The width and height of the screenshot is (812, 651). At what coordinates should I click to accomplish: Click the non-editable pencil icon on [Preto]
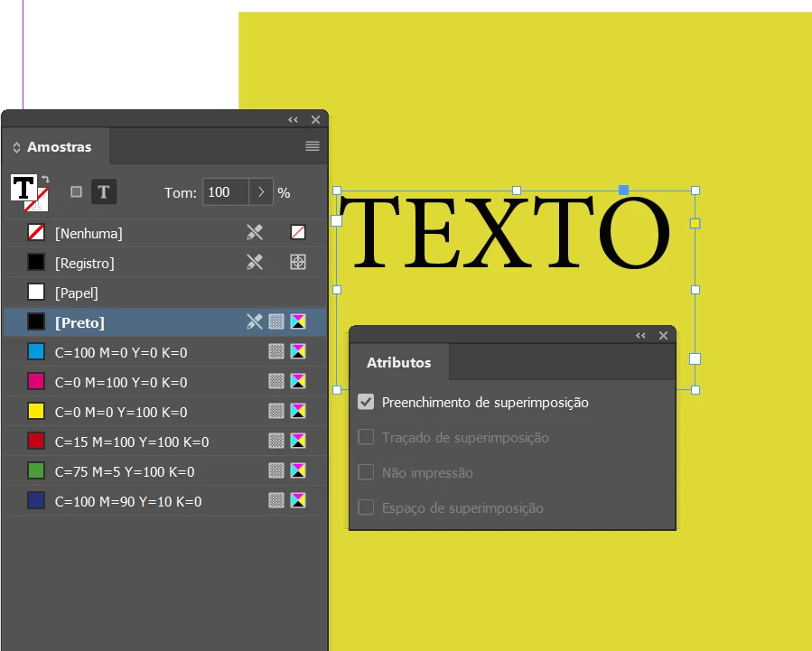point(255,321)
